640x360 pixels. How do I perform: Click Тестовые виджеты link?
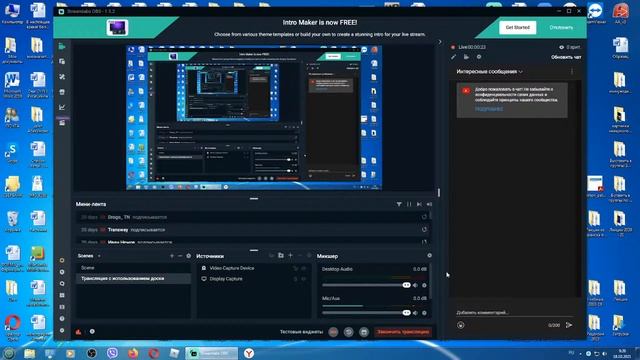[x=301, y=332]
